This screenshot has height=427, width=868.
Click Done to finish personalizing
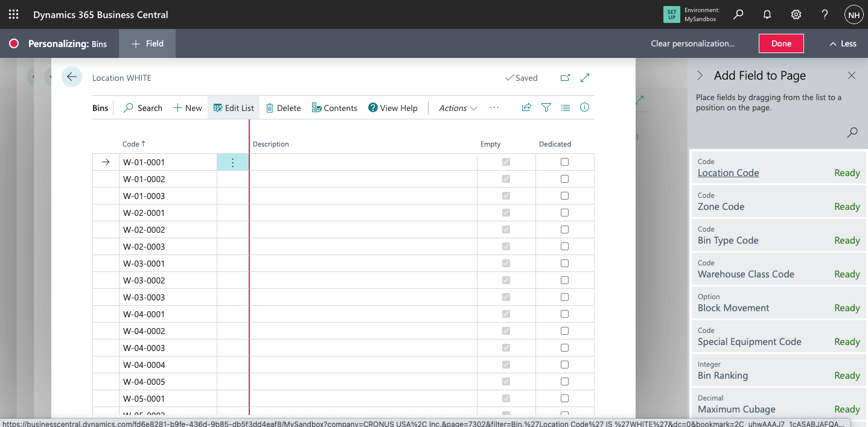(781, 43)
